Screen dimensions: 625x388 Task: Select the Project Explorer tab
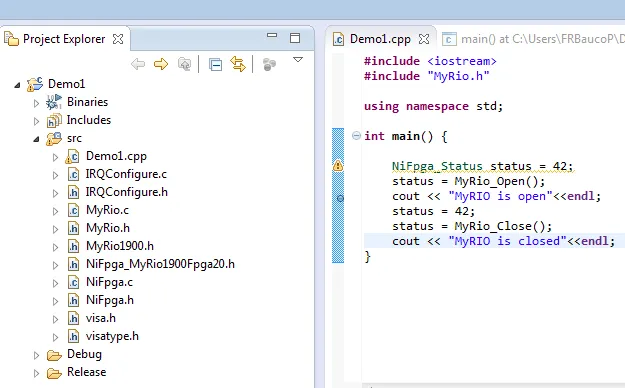pos(64,39)
